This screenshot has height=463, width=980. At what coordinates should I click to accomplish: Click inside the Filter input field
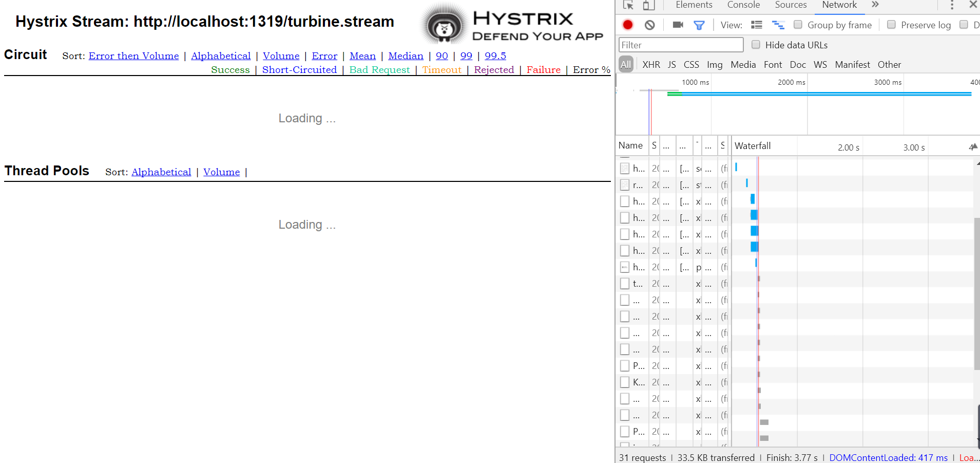point(680,45)
